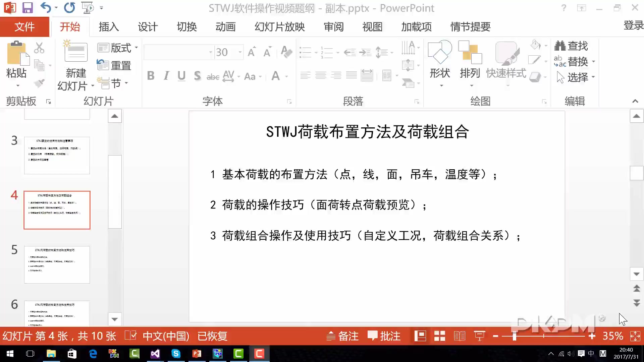Viewport: 644px width, 362px height.
Task: Select slide 5 thumbnail
Action: point(57,264)
